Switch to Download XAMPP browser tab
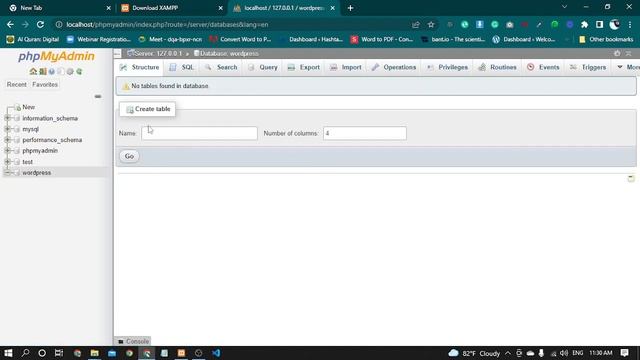640x360 pixels. point(172,8)
